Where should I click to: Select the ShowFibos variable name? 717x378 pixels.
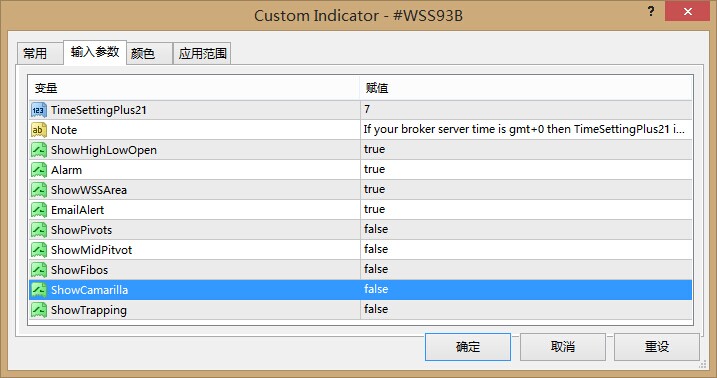[80, 270]
